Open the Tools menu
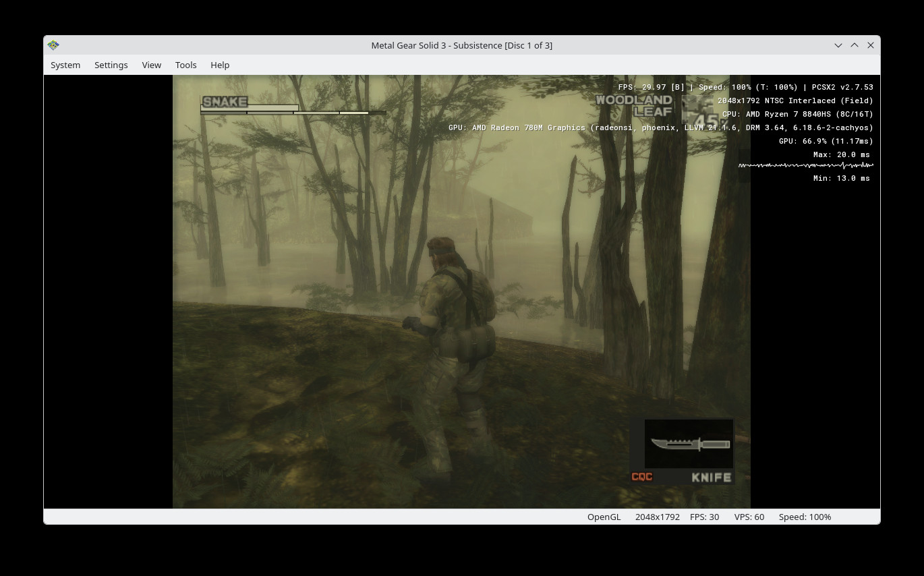Viewport: 924px width, 576px height. click(x=186, y=65)
